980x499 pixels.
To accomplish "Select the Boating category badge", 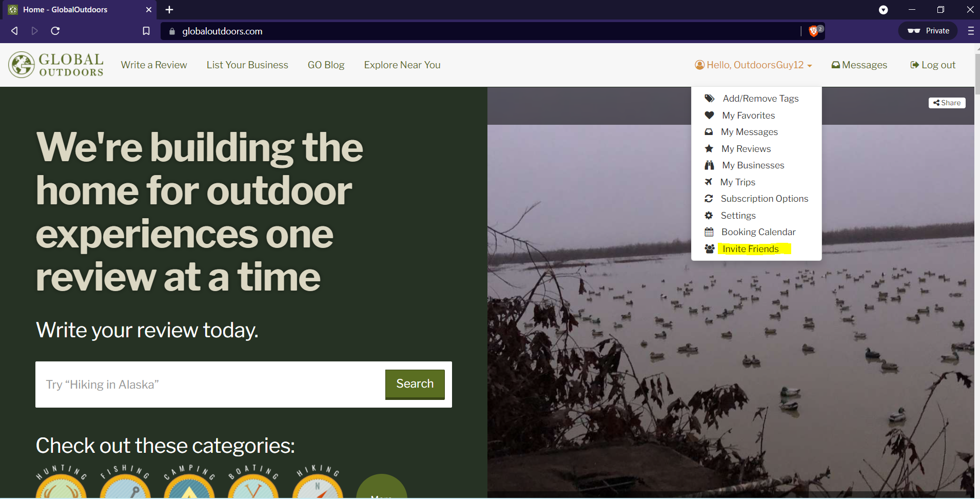I will click(x=253, y=482).
